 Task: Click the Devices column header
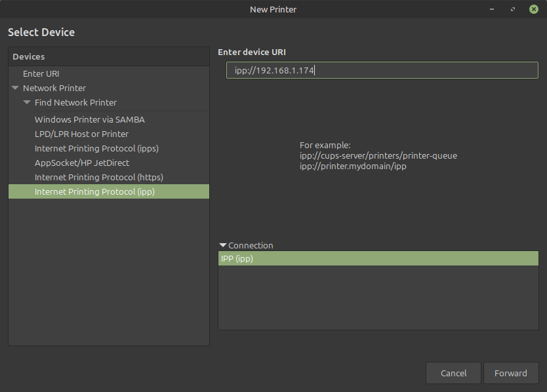[108, 57]
